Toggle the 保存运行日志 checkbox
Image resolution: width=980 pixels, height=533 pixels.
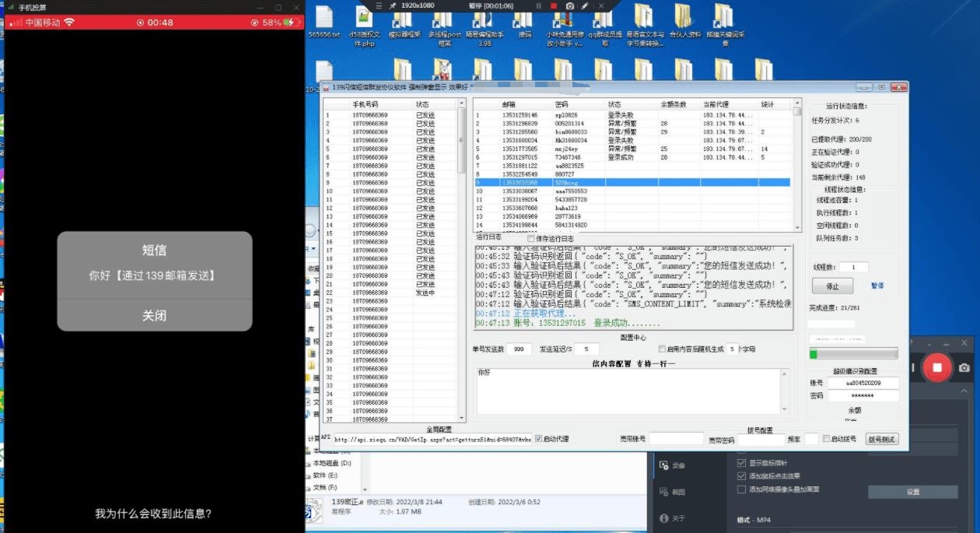click(x=531, y=238)
